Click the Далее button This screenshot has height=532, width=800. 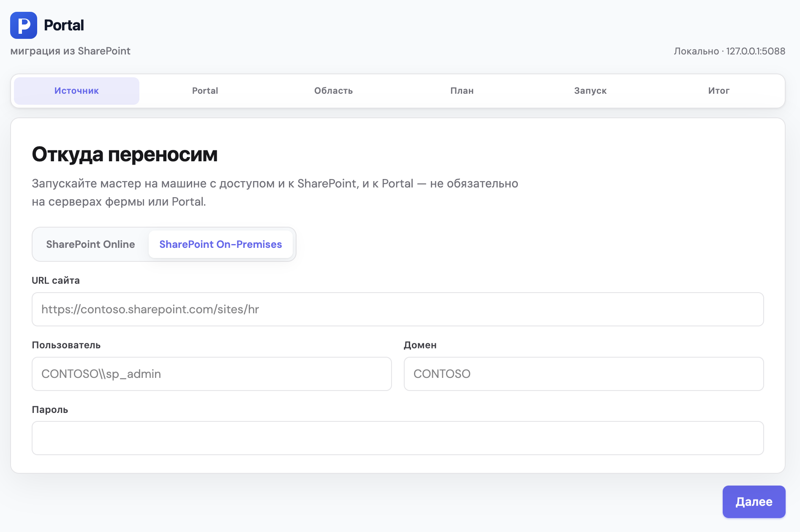click(x=754, y=502)
